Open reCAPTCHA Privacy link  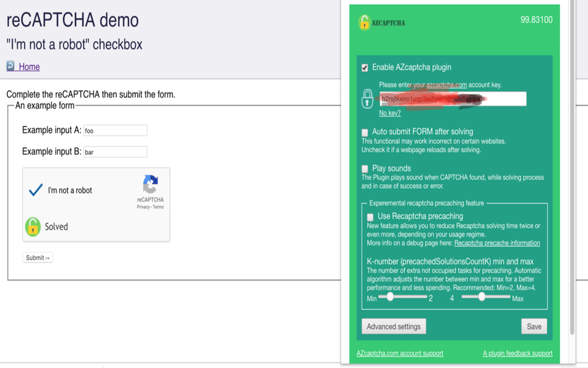tap(143, 207)
